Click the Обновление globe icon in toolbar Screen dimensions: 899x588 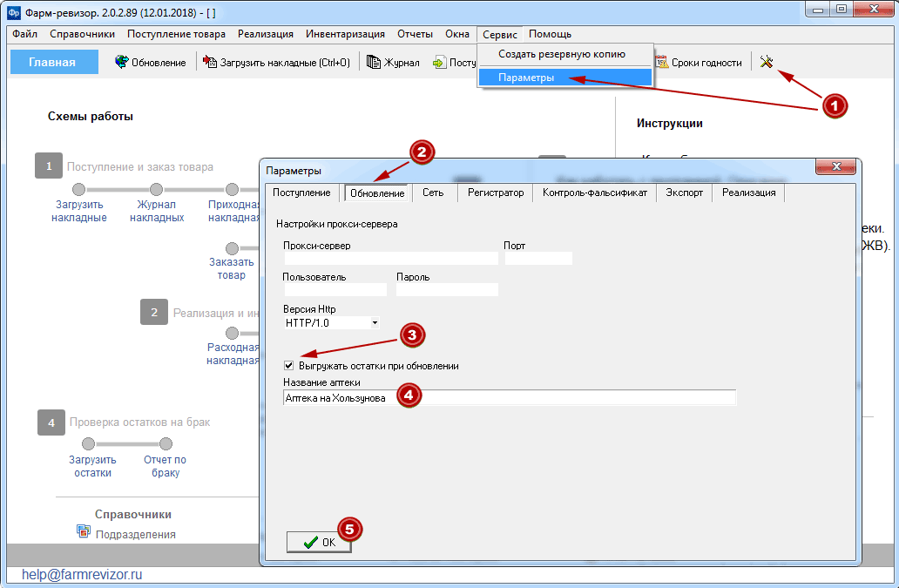click(122, 62)
